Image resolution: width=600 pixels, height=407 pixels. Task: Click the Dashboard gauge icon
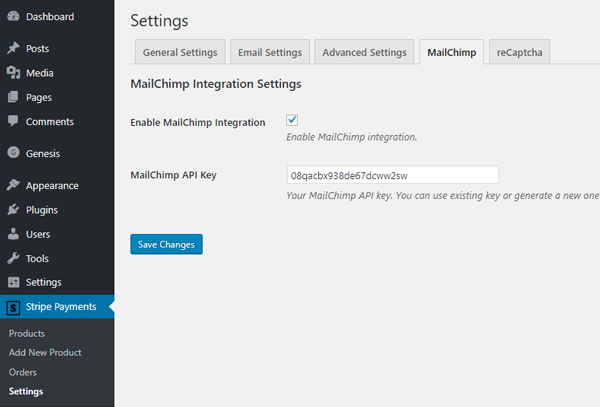(13, 16)
